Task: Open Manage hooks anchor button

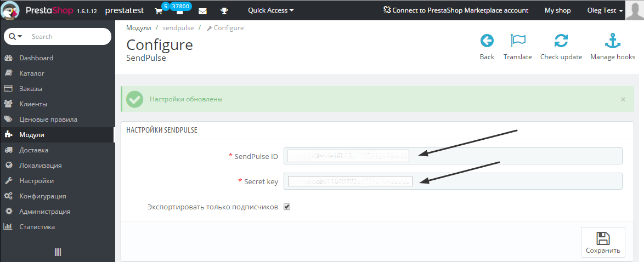Action: (x=613, y=47)
